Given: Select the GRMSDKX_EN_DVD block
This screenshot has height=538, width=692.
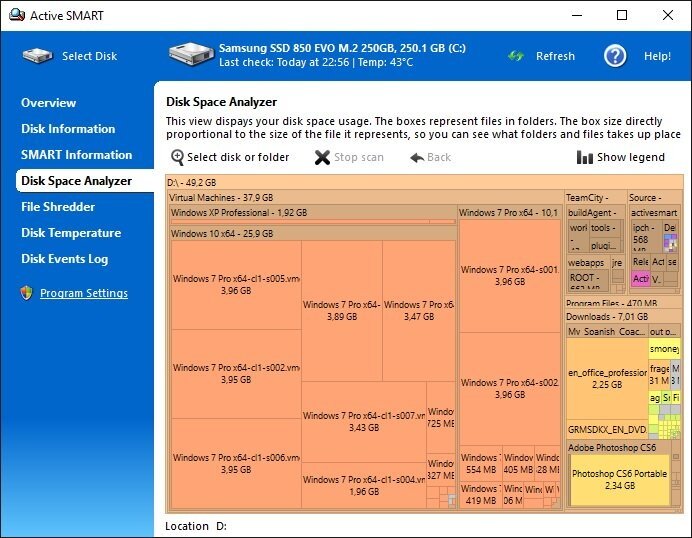Looking at the screenshot, I should [607, 429].
